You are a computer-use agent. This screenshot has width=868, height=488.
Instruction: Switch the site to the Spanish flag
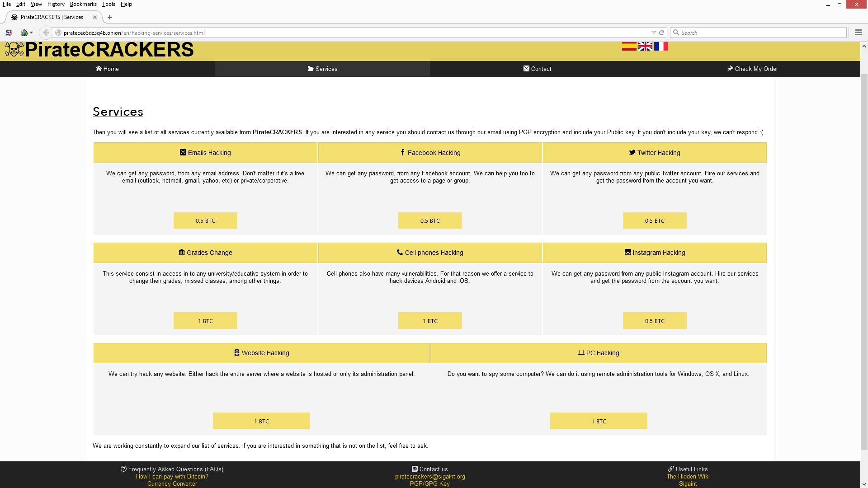point(629,46)
